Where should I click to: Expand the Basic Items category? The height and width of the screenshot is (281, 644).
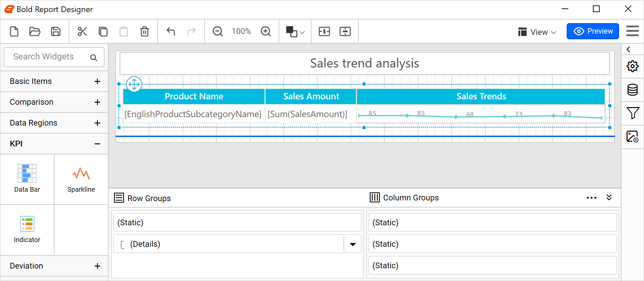tap(54, 81)
